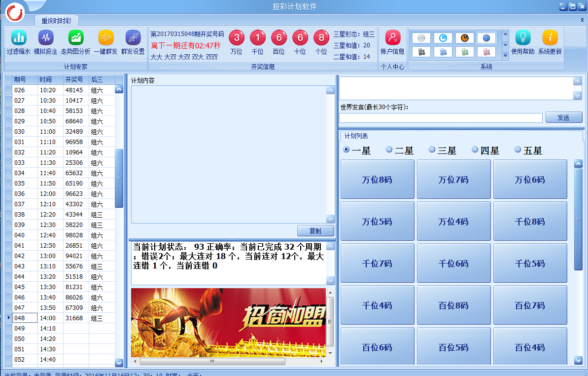Click the 万位 ball number 3
The height and width of the screenshot is (376, 588).
pos(237,38)
